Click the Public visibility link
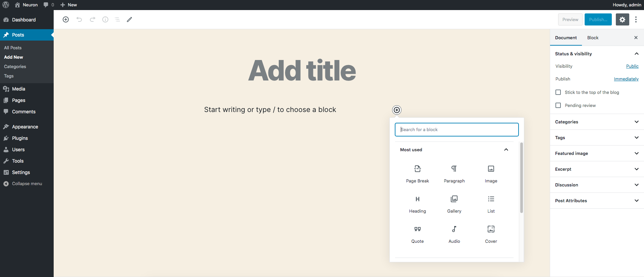The width and height of the screenshot is (644, 277). [x=632, y=66]
